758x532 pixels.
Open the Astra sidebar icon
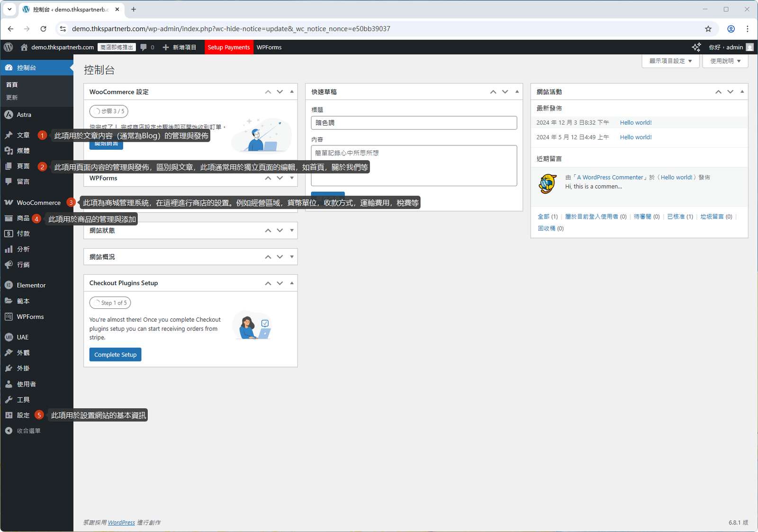click(9, 115)
